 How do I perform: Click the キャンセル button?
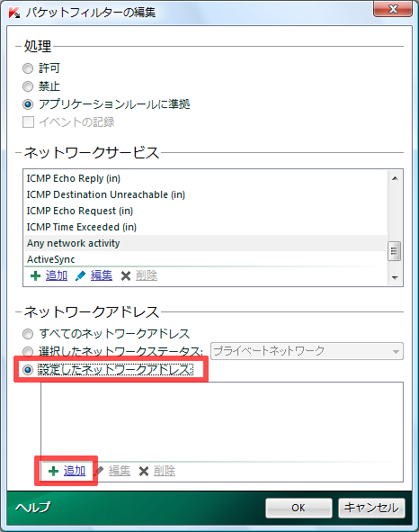click(371, 508)
